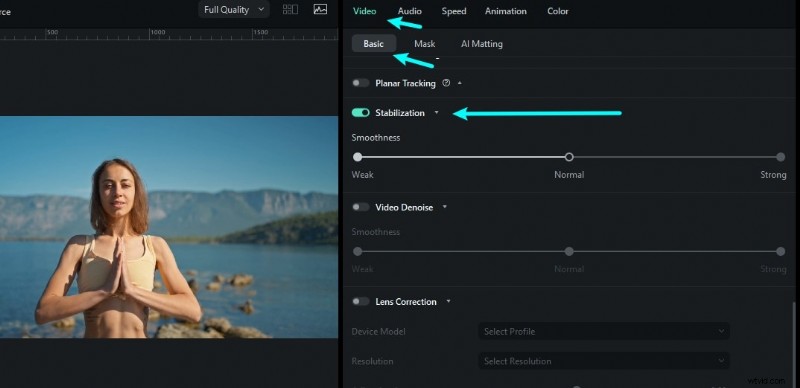The height and width of the screenshot is (388, 800).
Task: Open the Animation tab
Action: 506,11
